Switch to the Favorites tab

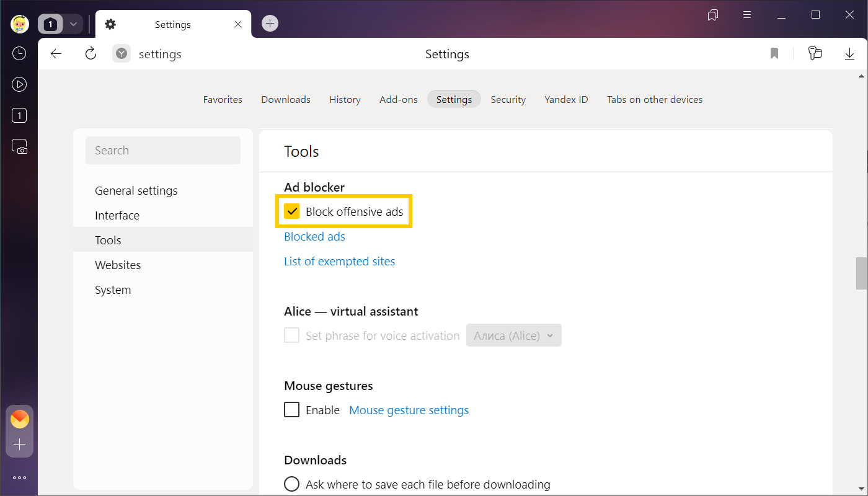(x=223, y=99)
